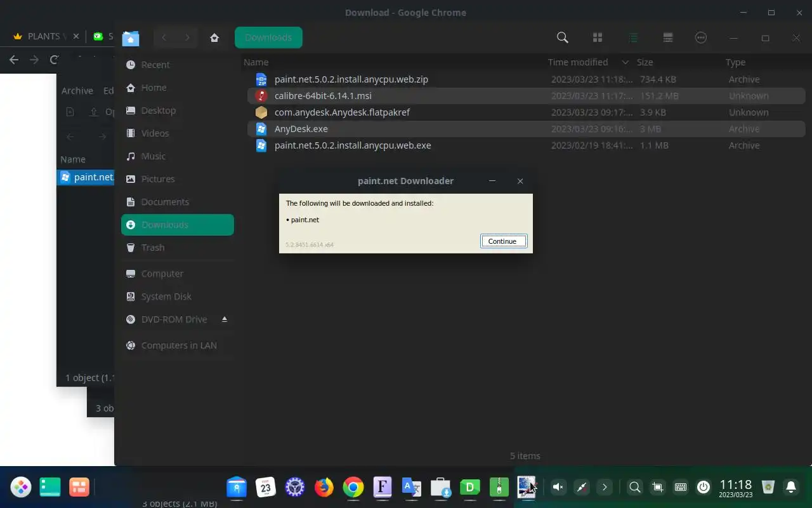The width and height of the screenshot is (812, 508).
Task: Select AnyDesk.exe file
Action: (526, 129)
